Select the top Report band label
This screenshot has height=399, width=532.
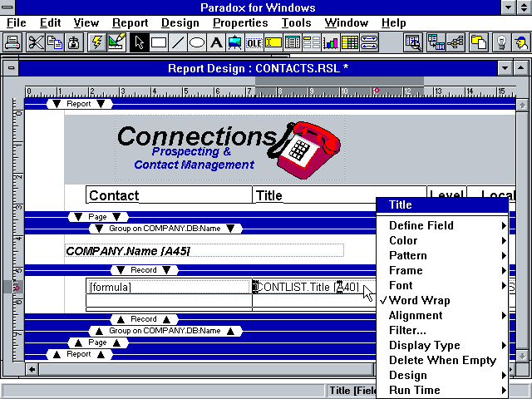click(x=79, y=104)
